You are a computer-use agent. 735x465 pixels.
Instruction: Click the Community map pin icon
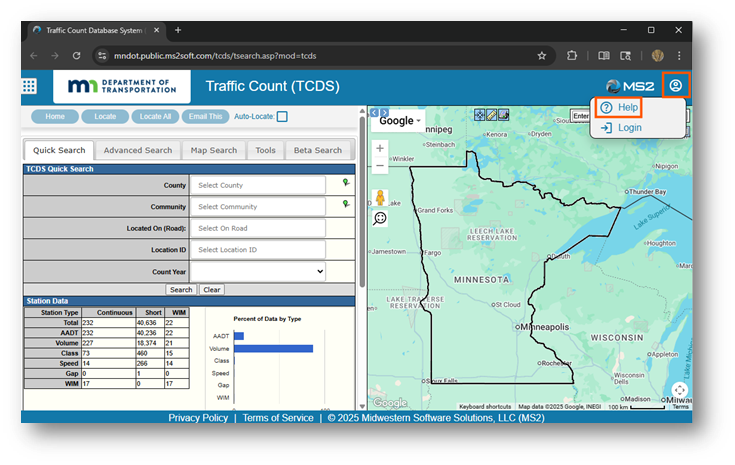click(346, 204)
